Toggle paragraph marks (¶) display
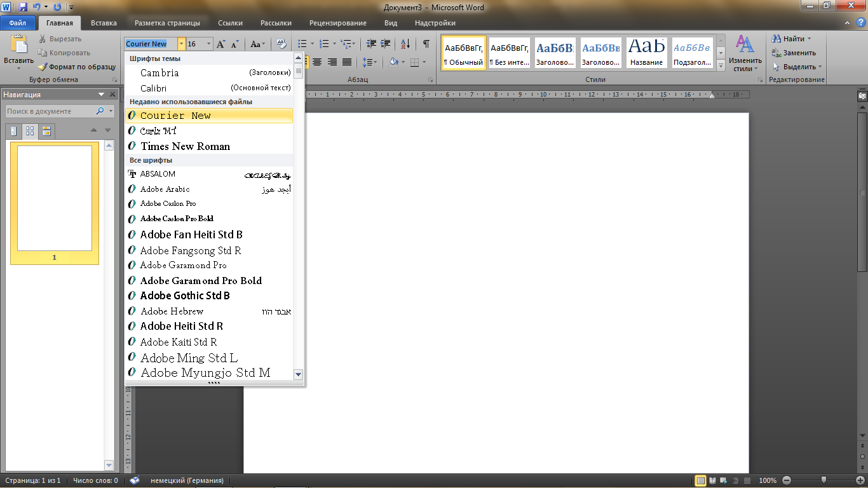This screenshot has height=488, width=868. (426, 44)
